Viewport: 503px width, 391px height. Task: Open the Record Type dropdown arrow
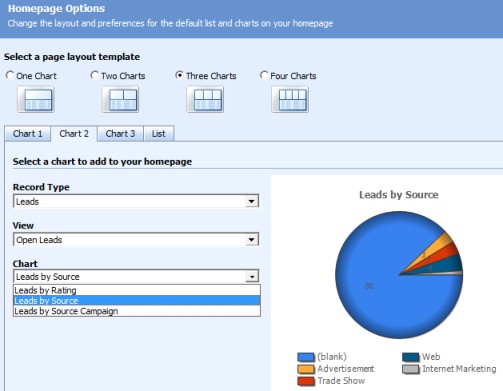252,201
